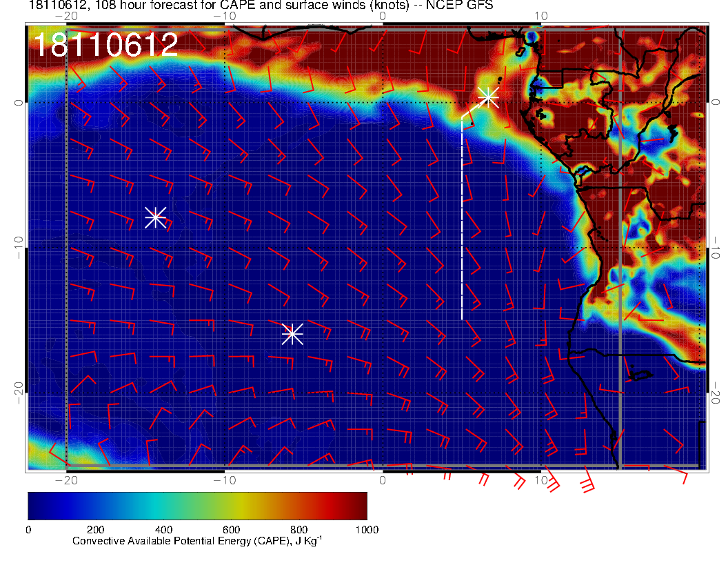Click the -20 longitude label on the top axis
728x563 pixels.
click(66, 16)
